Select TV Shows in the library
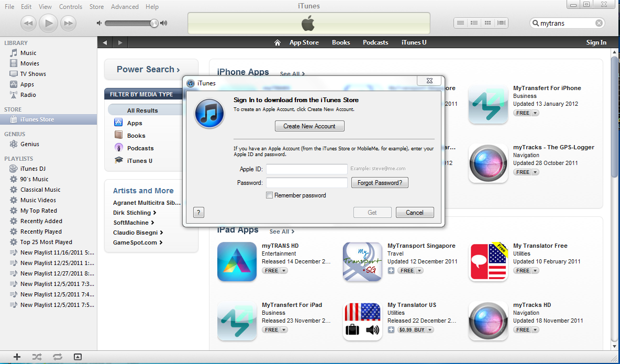Image resolution: width=620 pixels, height=364 pixels. point(33,74)
